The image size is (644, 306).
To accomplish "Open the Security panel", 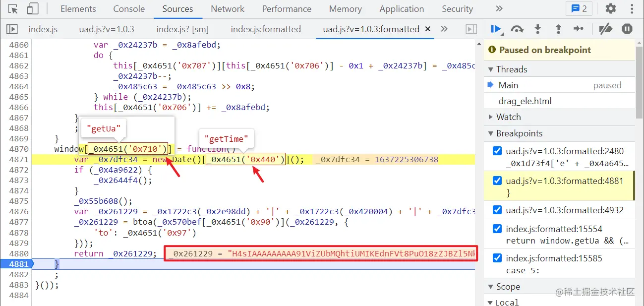I will tap(457, 9).
